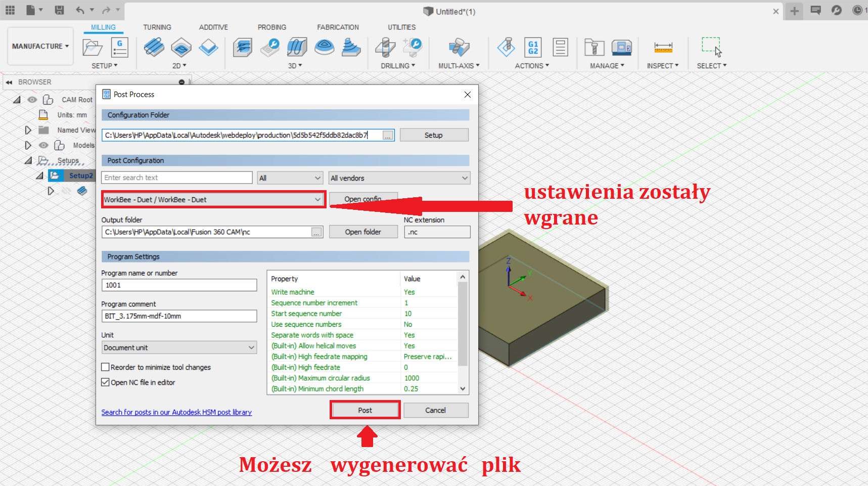Open the UTILITIES tab
Image resolution: width=868 pixels, height=486 pixels.
[401, 27]
